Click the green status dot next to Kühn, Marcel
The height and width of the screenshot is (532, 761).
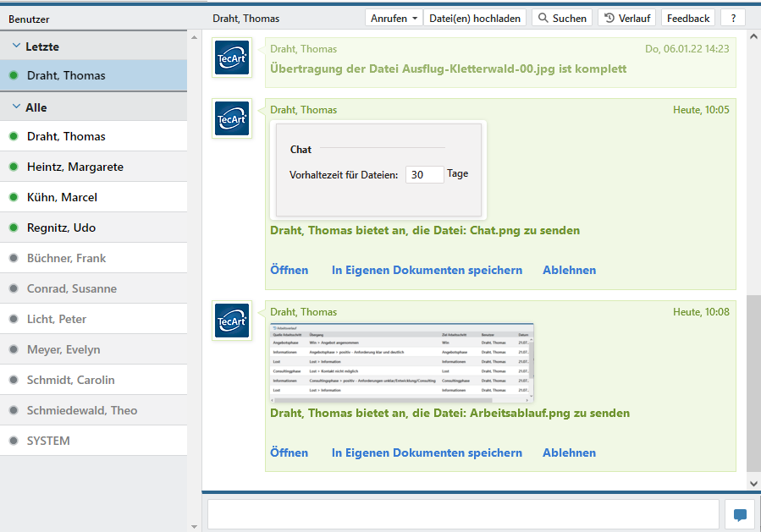(14, 197)
